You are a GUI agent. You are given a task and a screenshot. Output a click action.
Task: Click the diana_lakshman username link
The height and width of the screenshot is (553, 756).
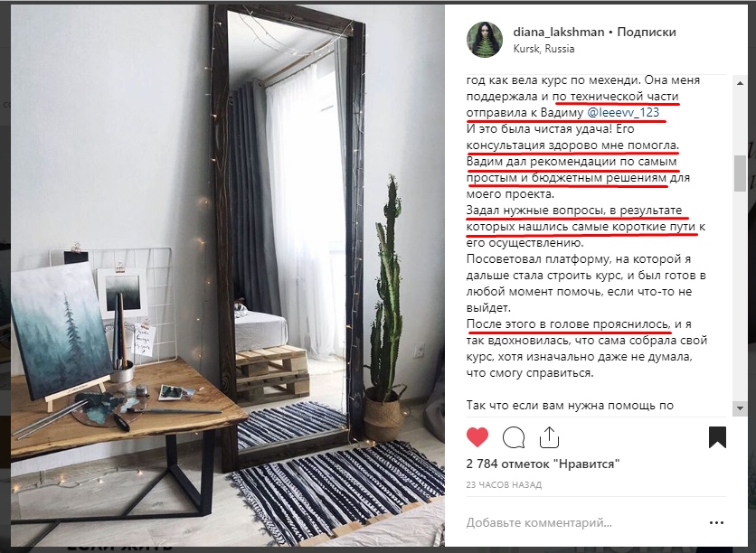(558, 32)
